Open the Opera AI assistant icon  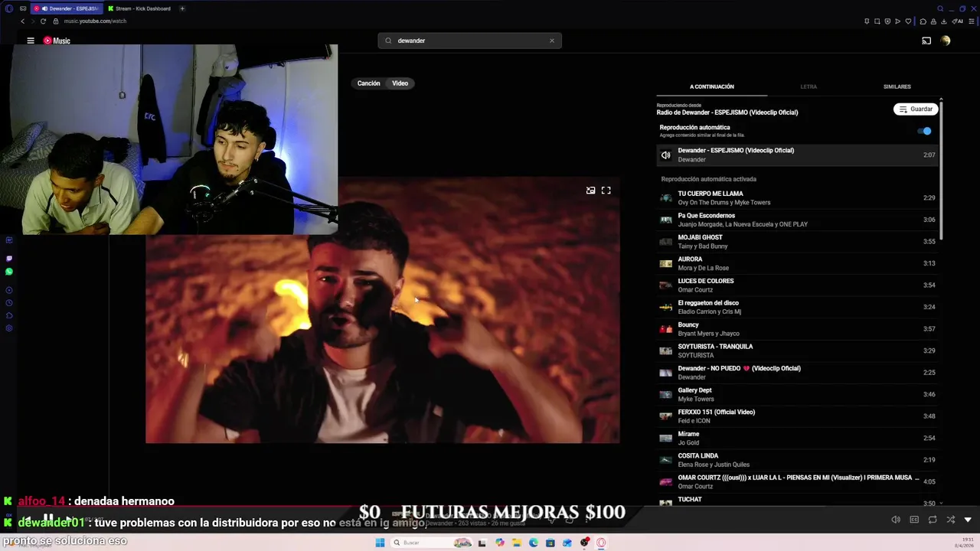click(959, 21)
